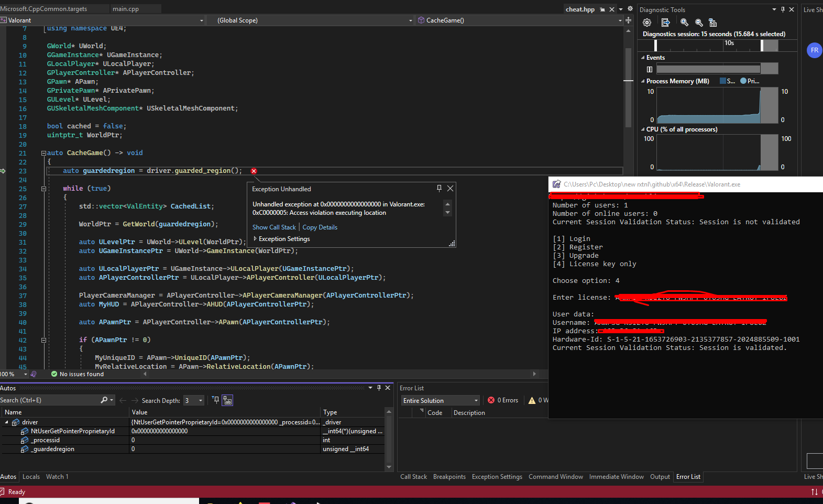
Task: Collapse the Process Memory (MB) graph
Action: point(643,81)
